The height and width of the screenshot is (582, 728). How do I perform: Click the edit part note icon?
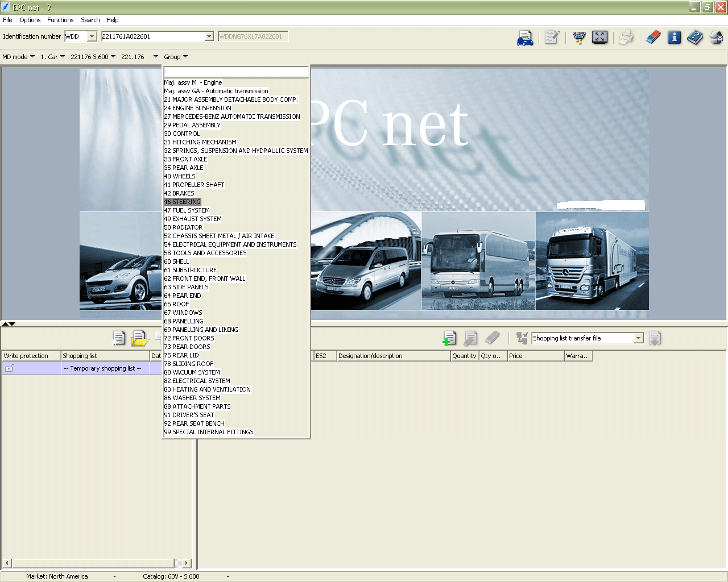(x=470, y=338)
